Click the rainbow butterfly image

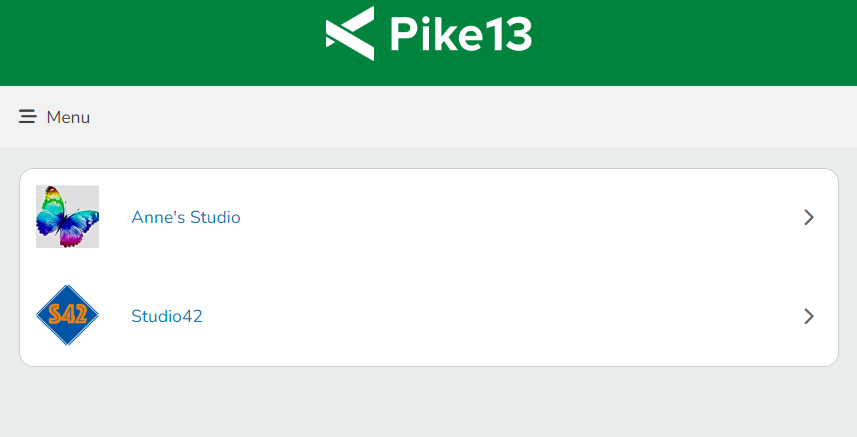pos(67,216)
